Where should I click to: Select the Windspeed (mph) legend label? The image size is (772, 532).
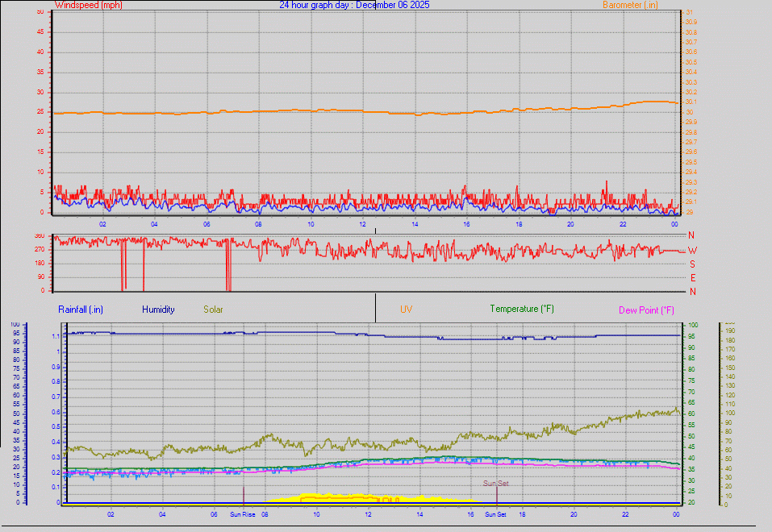[x=87, y=5]
